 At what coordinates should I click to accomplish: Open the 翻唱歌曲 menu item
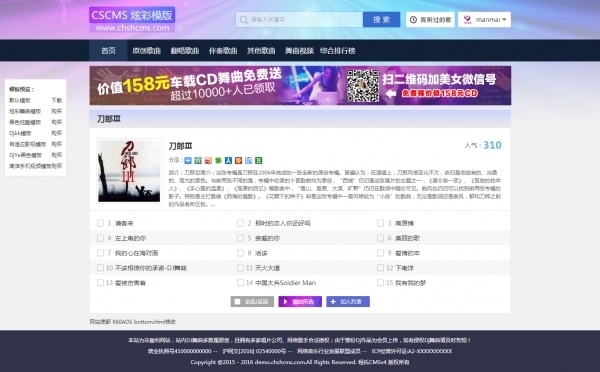tap(185, 51)
